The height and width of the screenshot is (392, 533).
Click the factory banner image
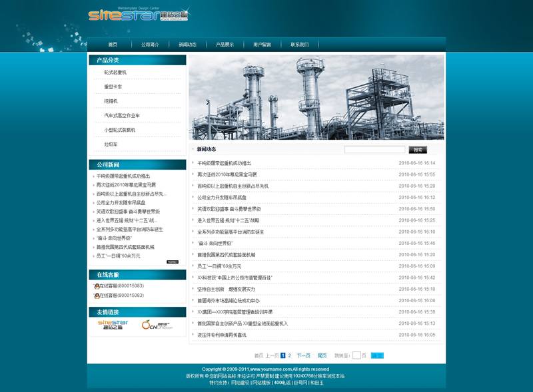(316, 97)
